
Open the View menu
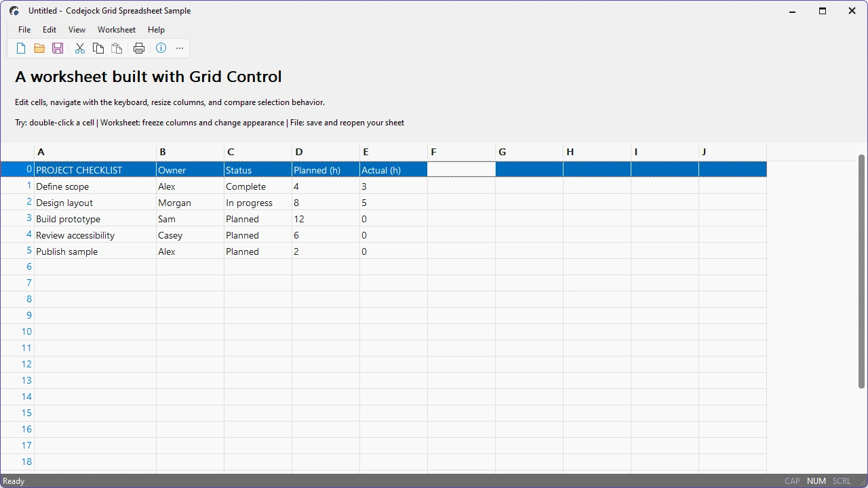(77, 30)
